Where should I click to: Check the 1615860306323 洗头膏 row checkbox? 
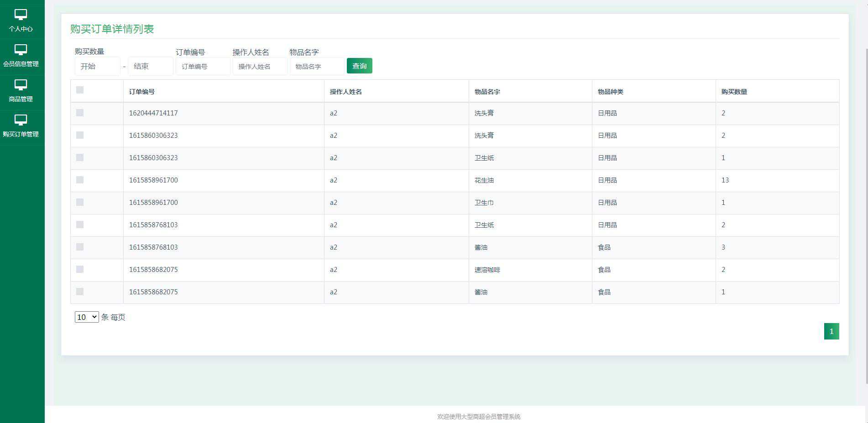click(x=80, y=135)
